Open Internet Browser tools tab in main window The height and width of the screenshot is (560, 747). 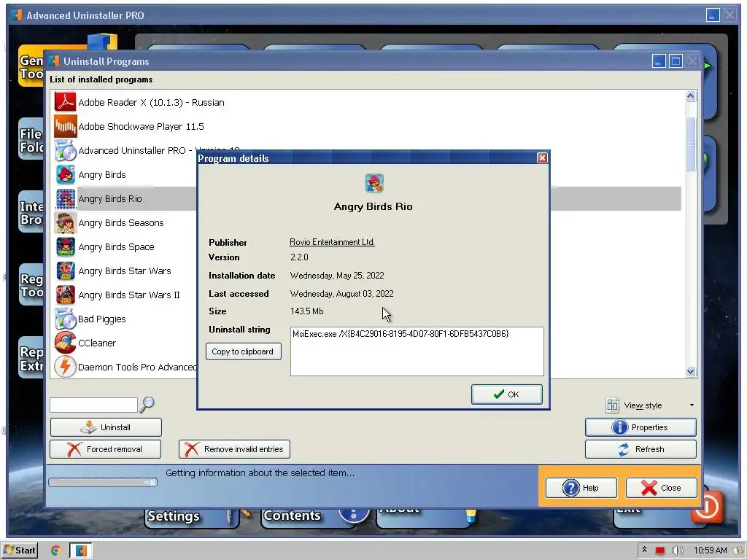click(x=31, y=212)
